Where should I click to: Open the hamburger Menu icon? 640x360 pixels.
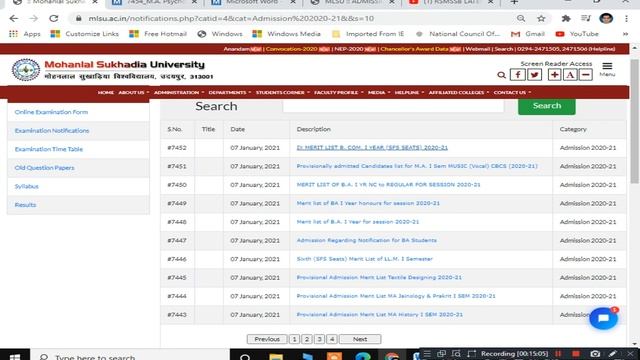(607, 69)
